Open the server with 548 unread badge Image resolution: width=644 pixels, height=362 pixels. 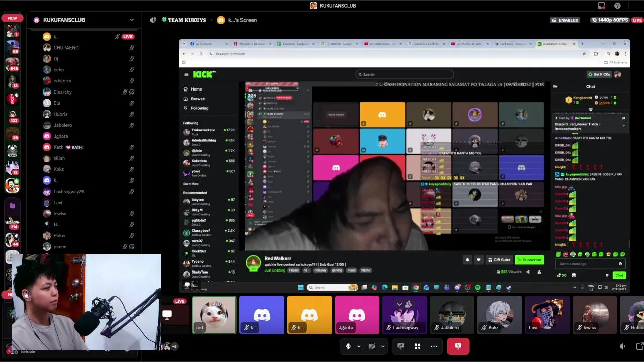pyautogui.click(x=12, y=64)
